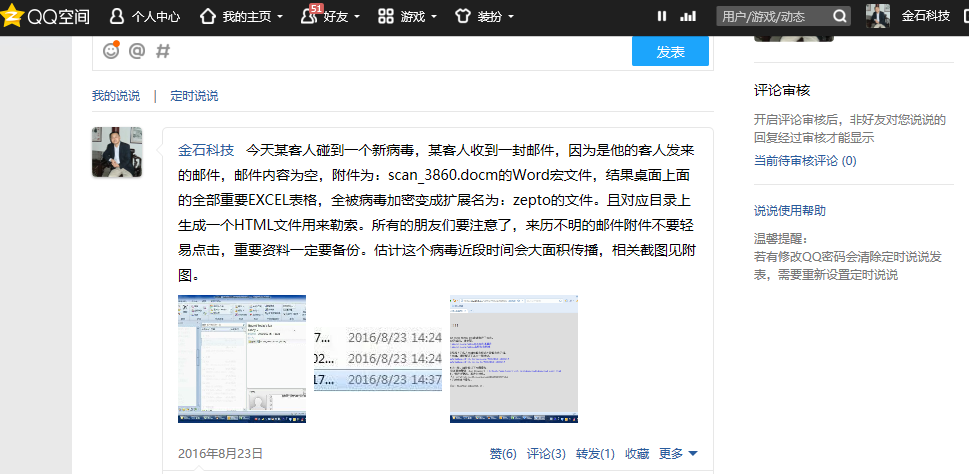This screenshot has height=474, width=969.
Task: Click the 我的主页 house icon
Action: (208, 17)
